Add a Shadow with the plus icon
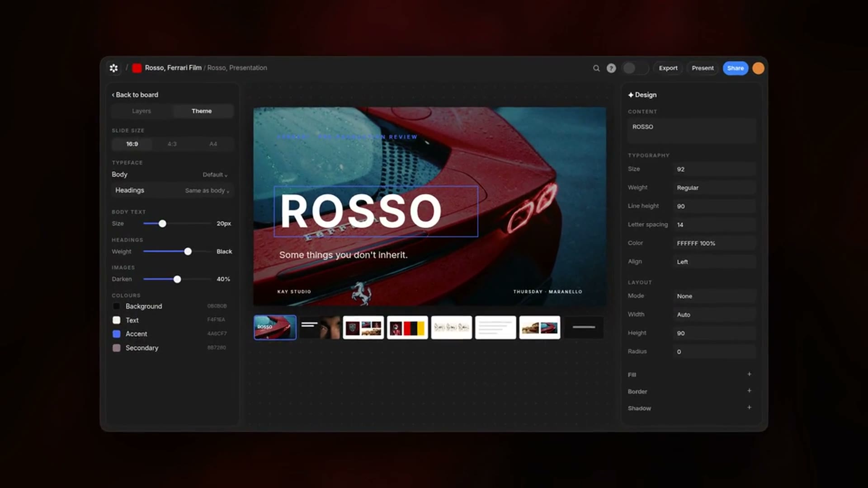The height and width of the screenshot is (488, 868). coord(749,408)
